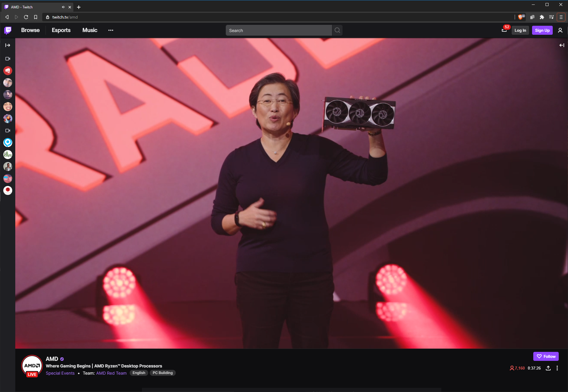
Task: Open the orange cartoon character avatar
Action: click(8, 119)
